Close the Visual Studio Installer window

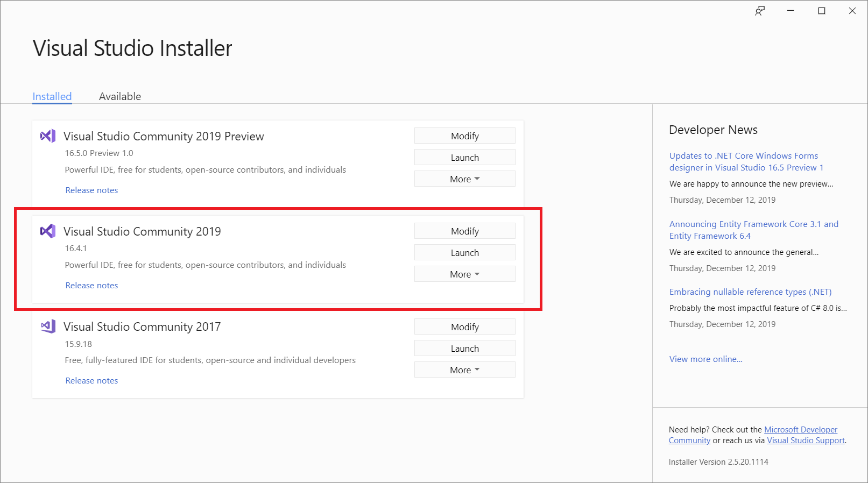coord(852,11)
